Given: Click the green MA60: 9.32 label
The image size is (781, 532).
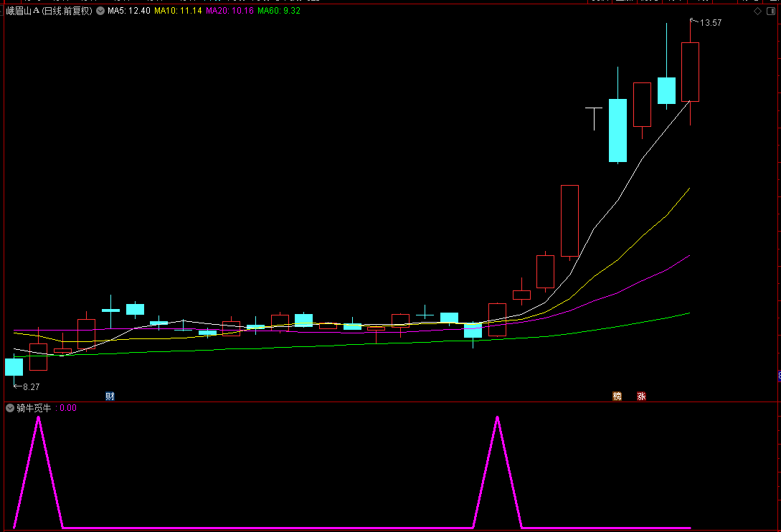Looking at the screenshot, I should 279,11.
